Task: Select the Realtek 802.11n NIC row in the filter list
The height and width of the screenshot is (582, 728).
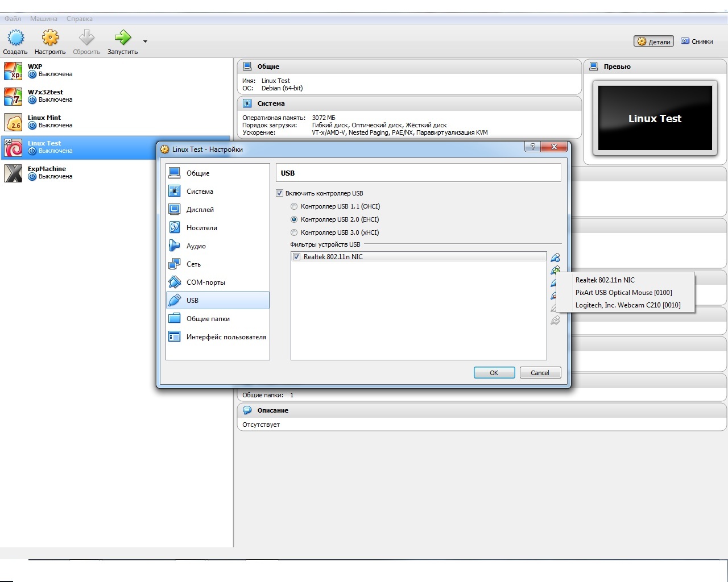Action: 419,257
